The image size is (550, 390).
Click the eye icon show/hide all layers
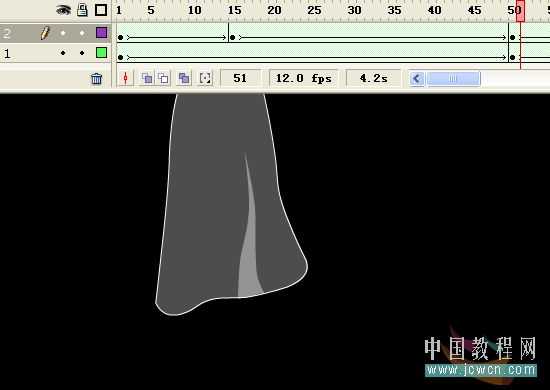click(63, 10)
